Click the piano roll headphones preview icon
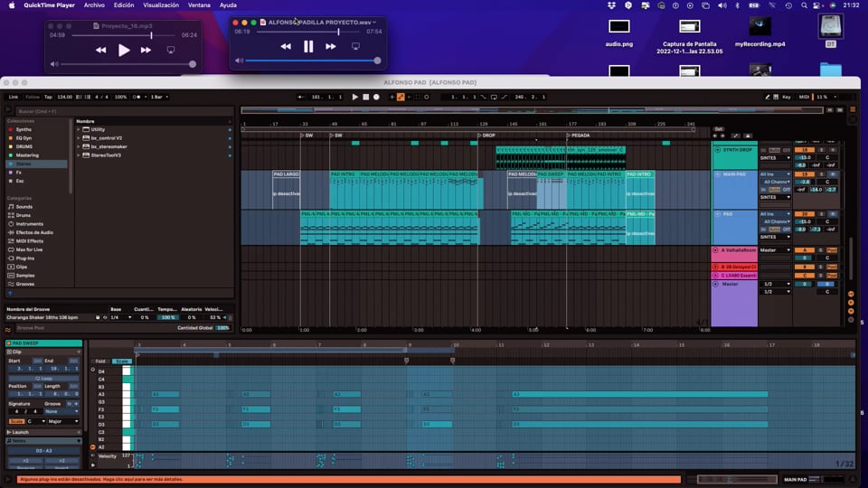The image size is (868, 488). tap(92, 369)
